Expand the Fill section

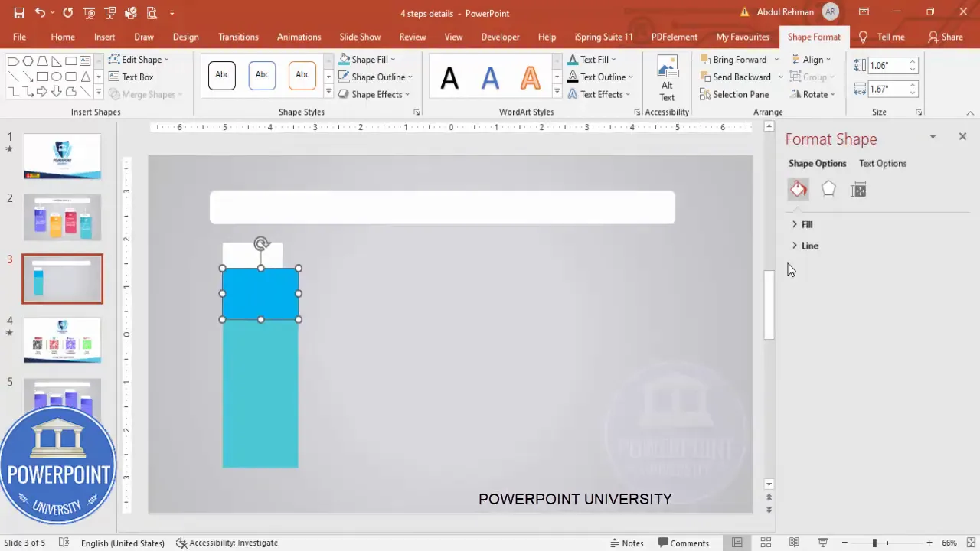click(801, 224)
